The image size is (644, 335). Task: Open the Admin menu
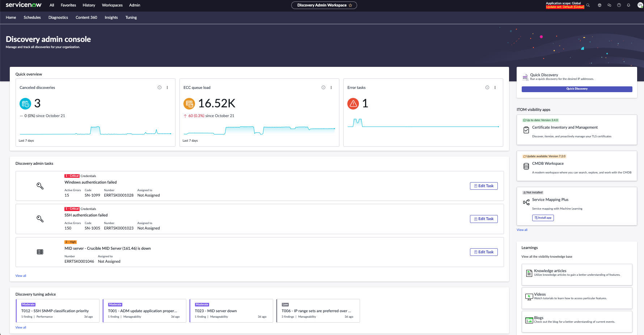[x=135, y=5]
